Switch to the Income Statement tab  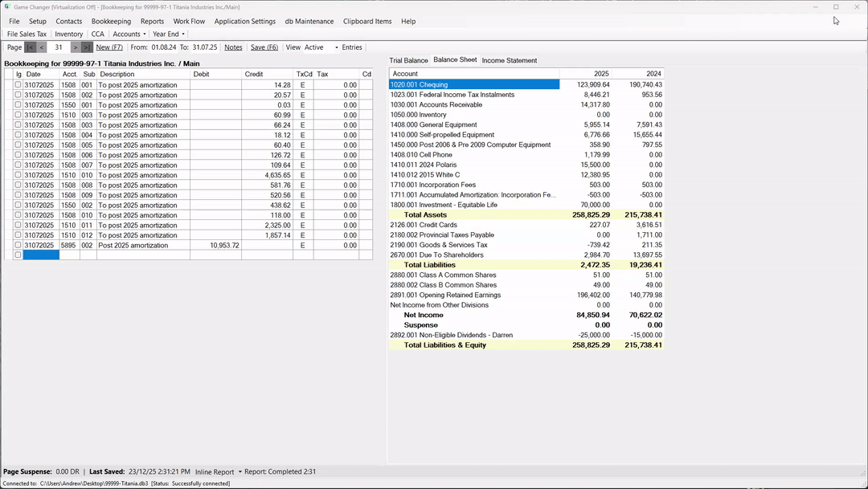pos(509,60)
